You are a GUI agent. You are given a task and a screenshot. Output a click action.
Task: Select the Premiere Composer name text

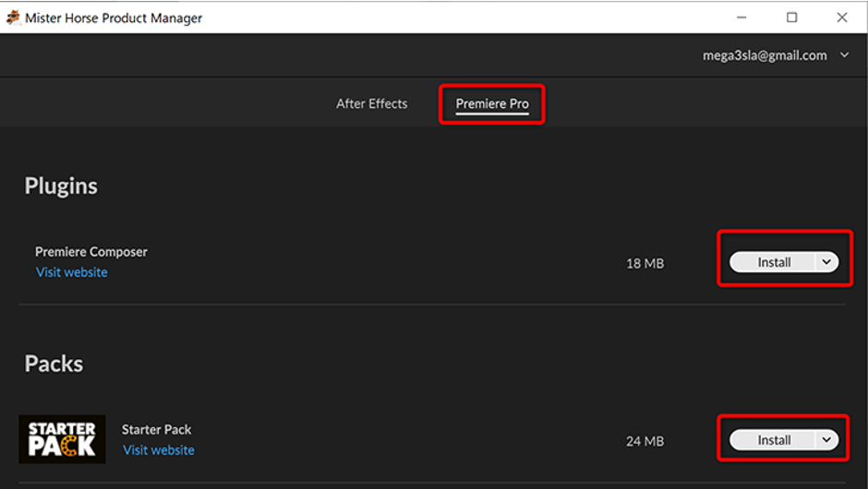click(91, 252)
